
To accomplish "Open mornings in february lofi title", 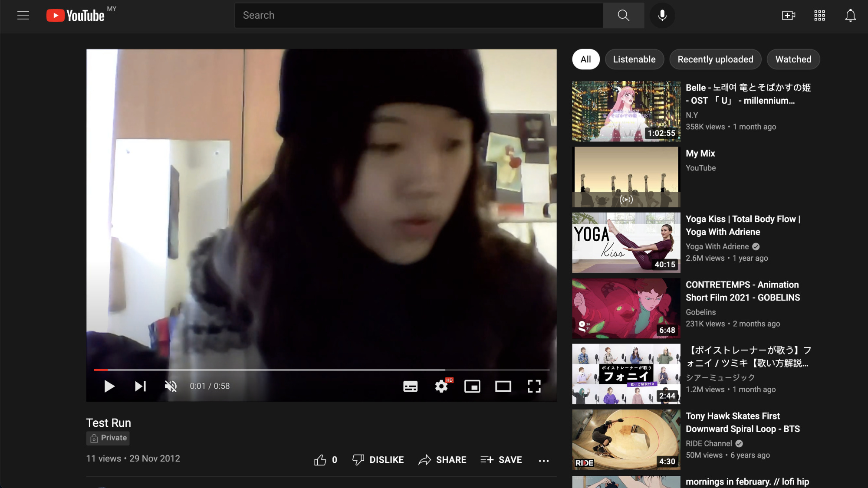I will click(747, 481).
